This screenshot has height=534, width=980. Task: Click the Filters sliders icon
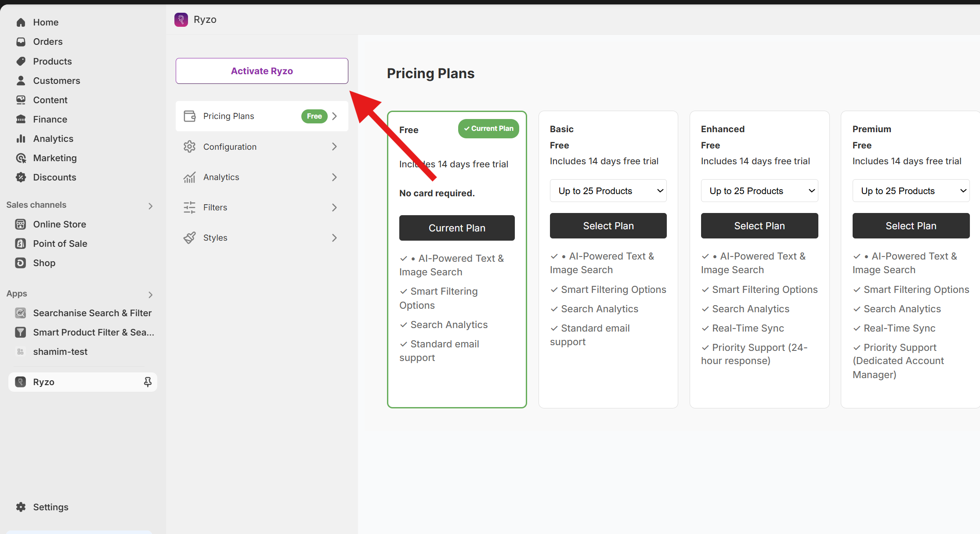(190, 207)
